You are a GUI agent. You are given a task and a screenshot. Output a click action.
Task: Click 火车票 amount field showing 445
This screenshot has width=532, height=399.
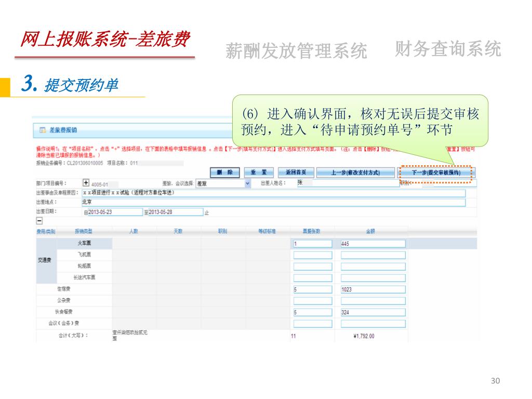coord(373,244)
